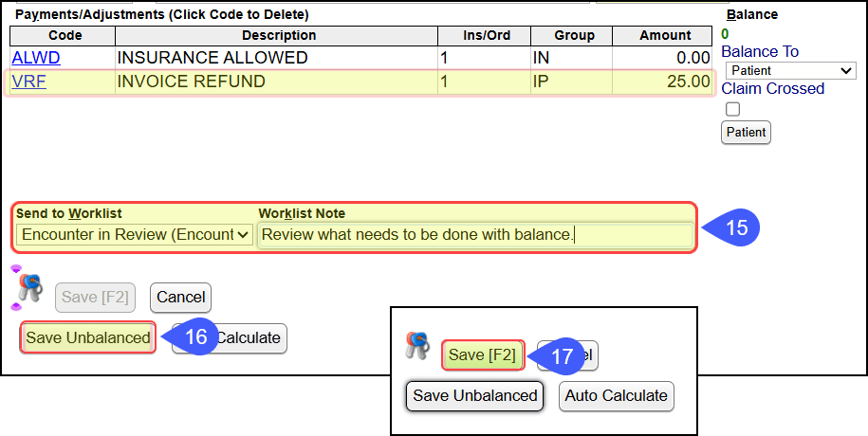
Task: Click Auto Calculate in the inset panel
Action: [x=616, y=396]
